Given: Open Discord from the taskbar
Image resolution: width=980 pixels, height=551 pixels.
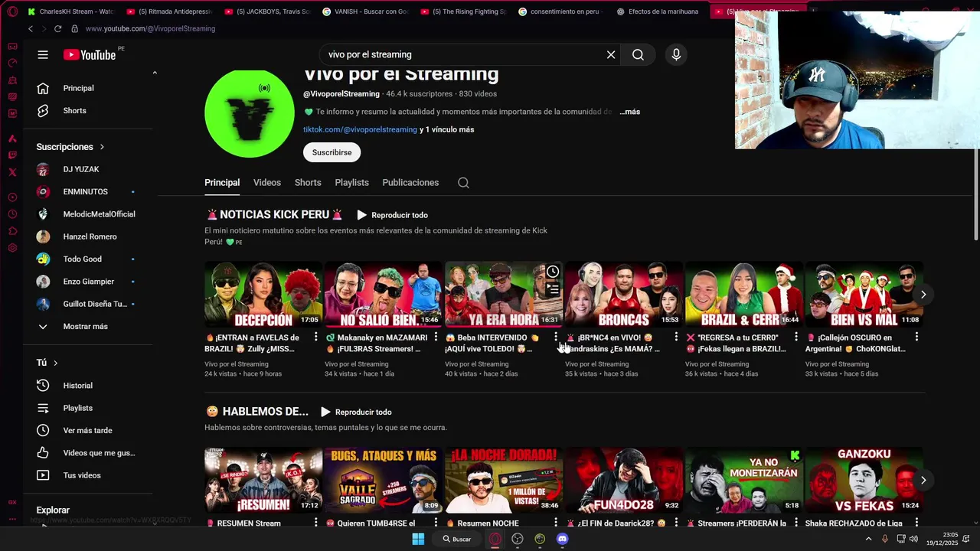Looking at the screenshot, I should (563, 539).
